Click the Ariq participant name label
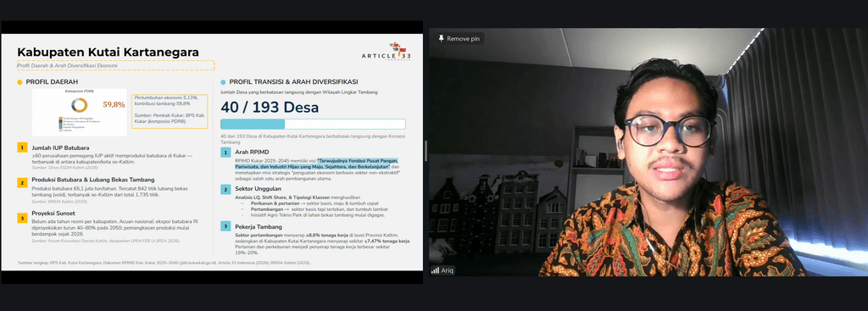The height and width of the screenshot is (311, 868). point(448,270)
